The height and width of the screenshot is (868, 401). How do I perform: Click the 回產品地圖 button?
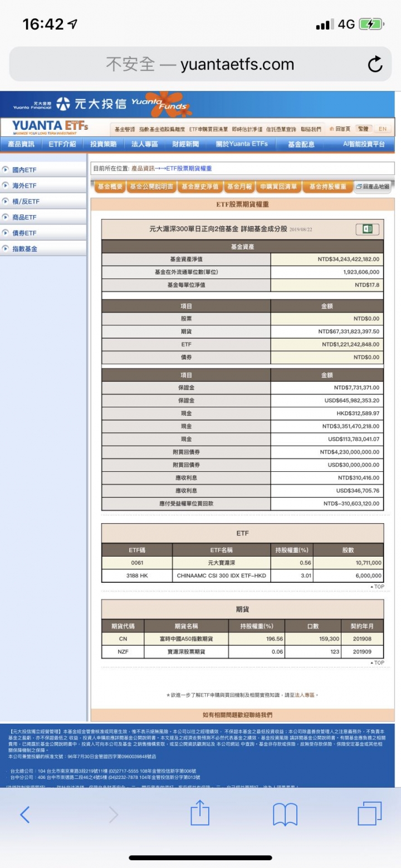tap(373, 187)
